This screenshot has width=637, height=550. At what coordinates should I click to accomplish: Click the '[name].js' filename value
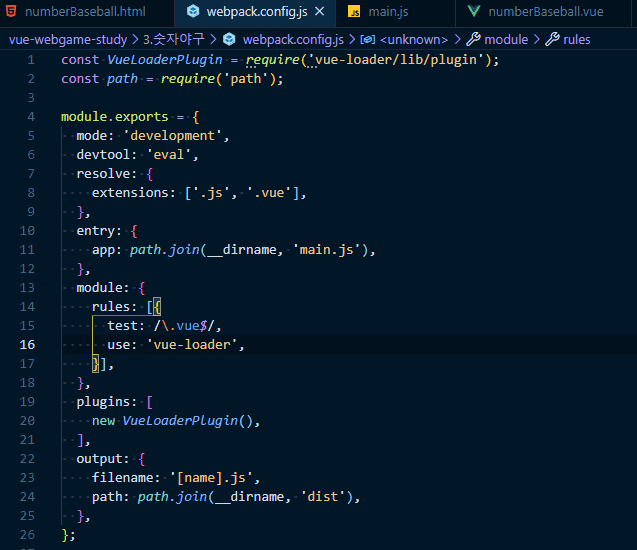click(211, 478)
